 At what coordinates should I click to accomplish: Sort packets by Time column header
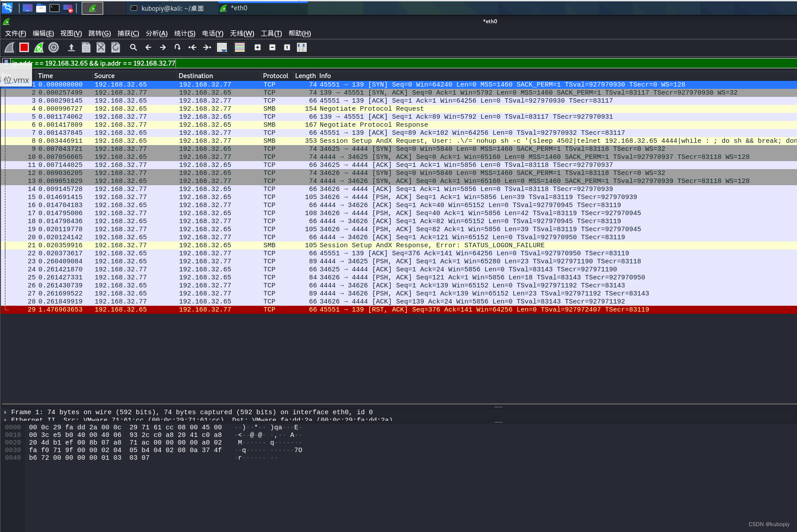pyautogui.click(x=64, y=76)
